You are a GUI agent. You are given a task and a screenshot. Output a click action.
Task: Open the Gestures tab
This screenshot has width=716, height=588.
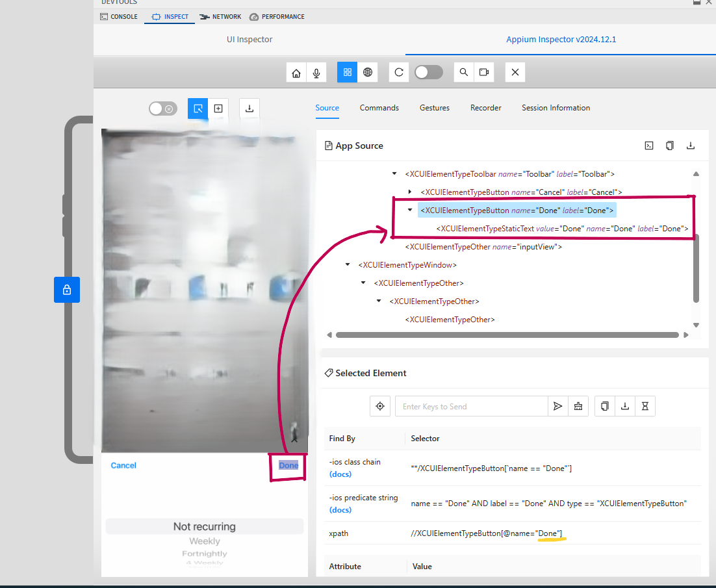coord(434,108)
